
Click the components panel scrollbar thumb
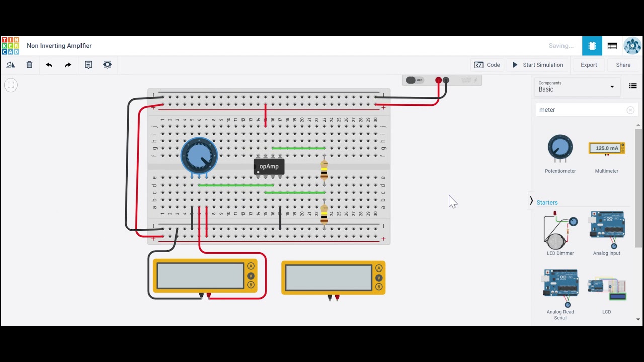pyautogui.click(x=638, y=188)
